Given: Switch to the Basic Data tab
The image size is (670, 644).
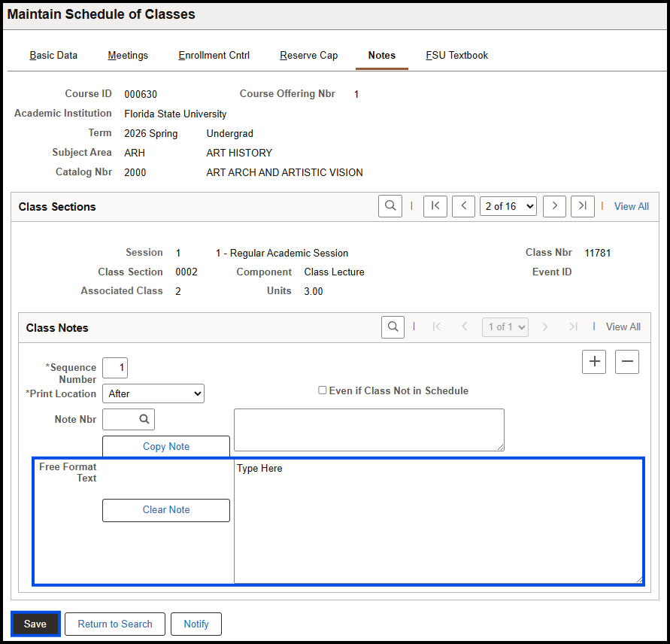Looking at the screenshot, I should [x=53, y=55].
